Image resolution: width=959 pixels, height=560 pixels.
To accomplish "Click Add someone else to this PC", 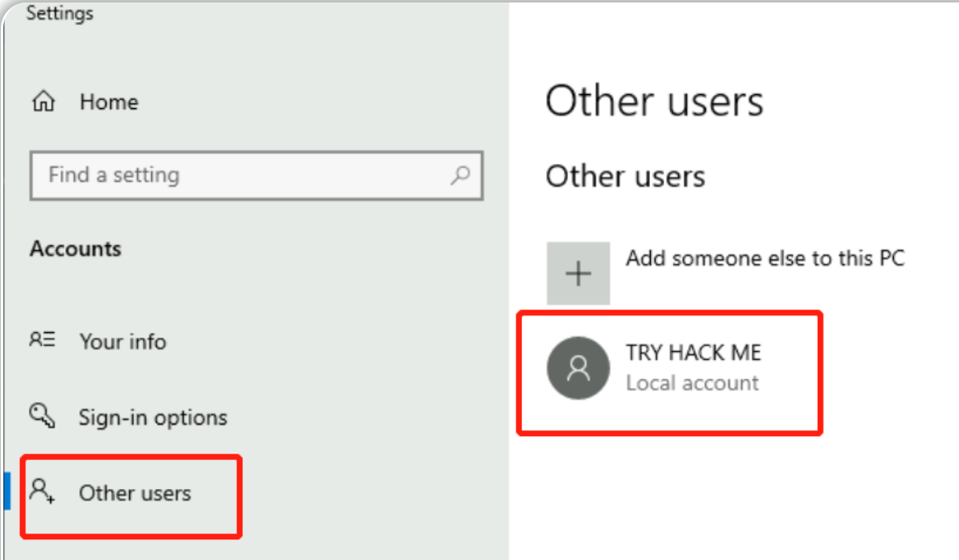I will tap(765, 258).
